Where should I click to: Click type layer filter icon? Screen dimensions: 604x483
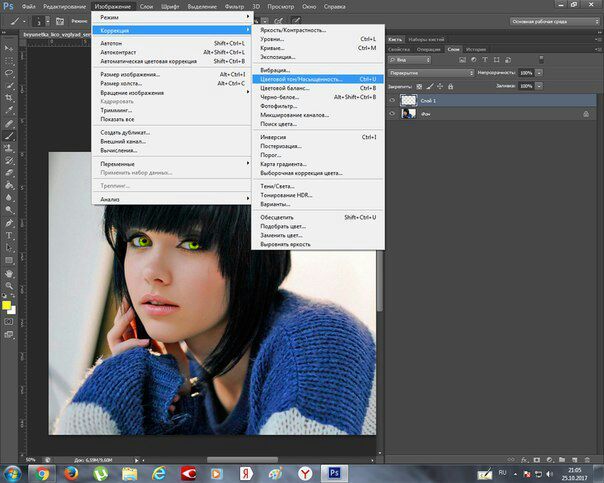(485, 60)
